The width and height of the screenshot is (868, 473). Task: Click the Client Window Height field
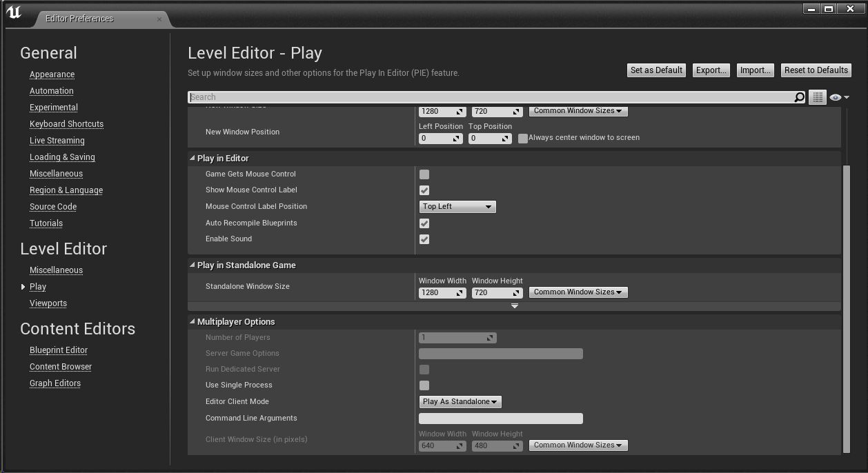497,446
